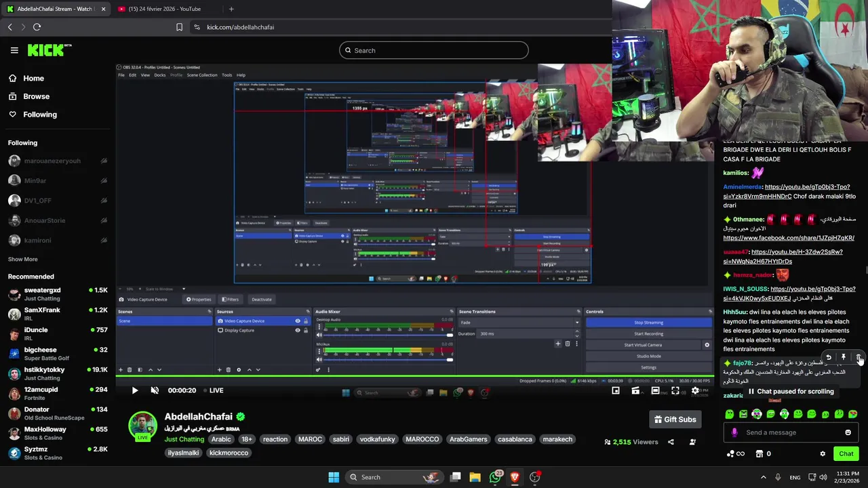Toggle notifications for marouanezeryouh
Image resolution: width=868 pixels, height=488 pixels.
(104, 161)
